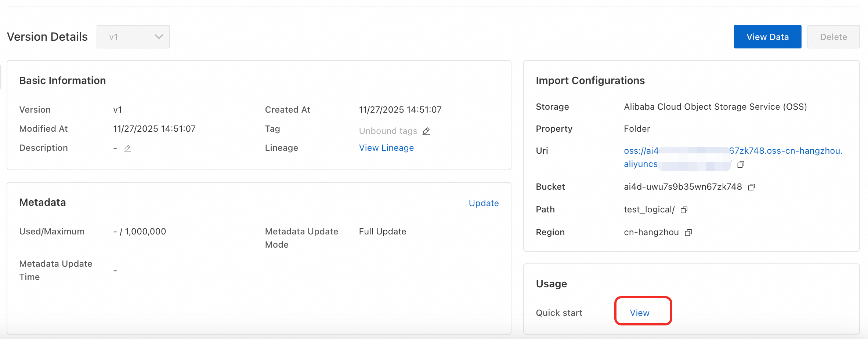Open the View Lineage link

coord(386,148)
